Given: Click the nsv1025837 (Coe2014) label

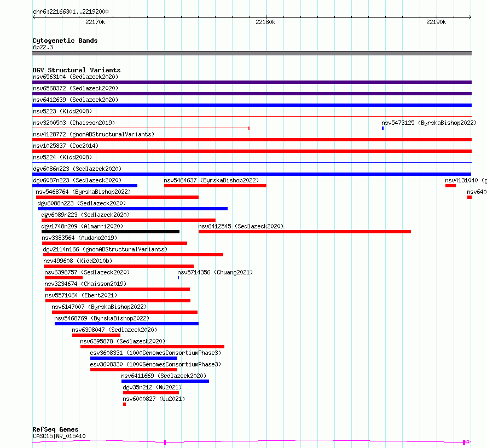Looking at the screenshot, I should (66, 146).
